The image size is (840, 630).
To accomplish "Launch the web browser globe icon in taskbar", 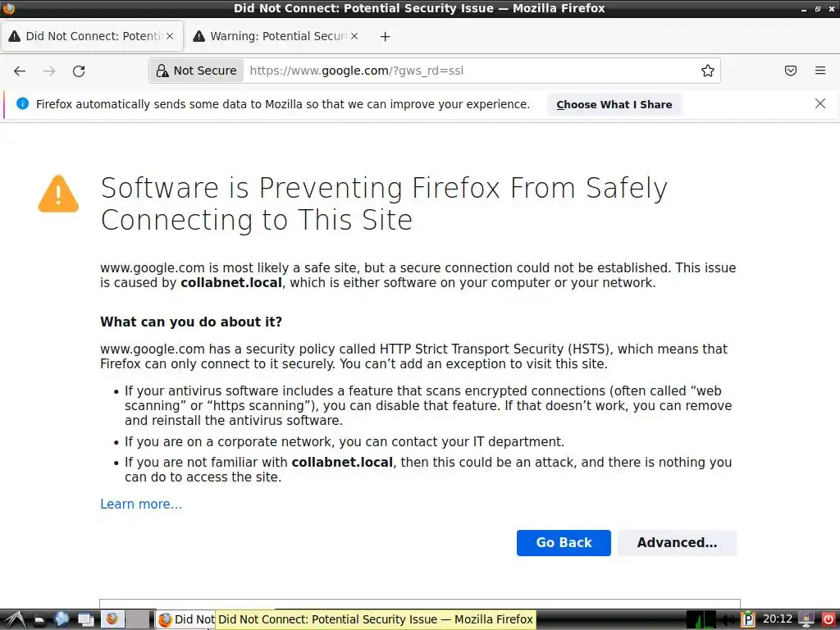I will 62,619.
